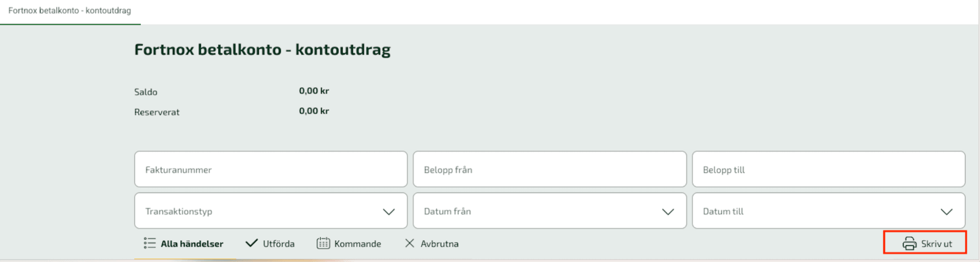Switch to the Alla händelser text tab

(192, 244)
